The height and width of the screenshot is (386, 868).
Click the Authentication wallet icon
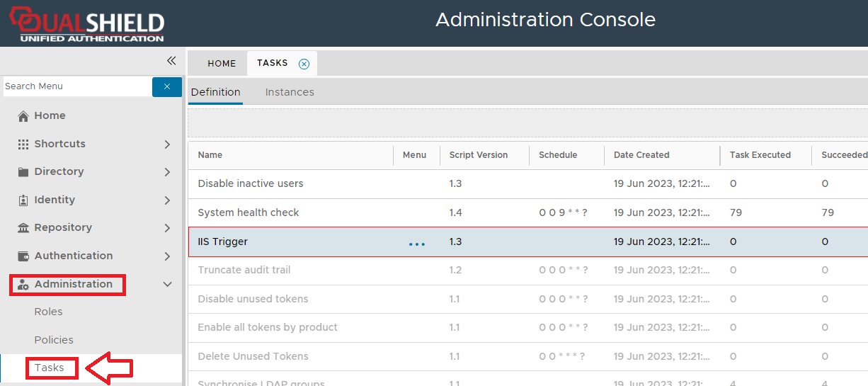(x=23, y=256)
